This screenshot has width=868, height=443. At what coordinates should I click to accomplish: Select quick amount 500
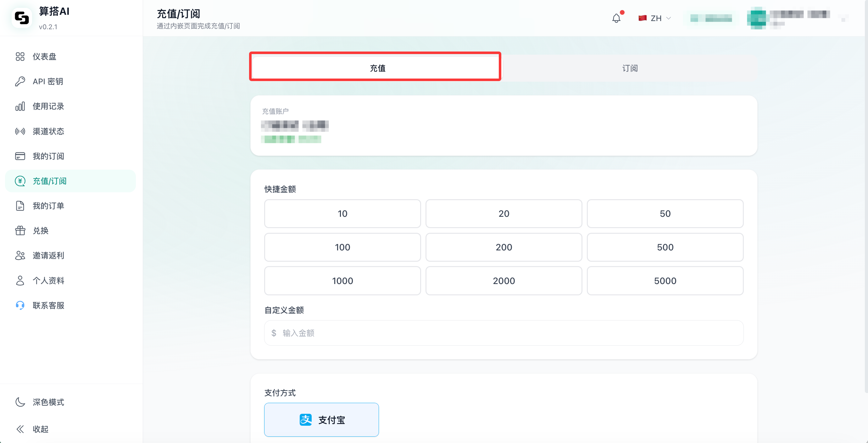[x=665, y=247]
